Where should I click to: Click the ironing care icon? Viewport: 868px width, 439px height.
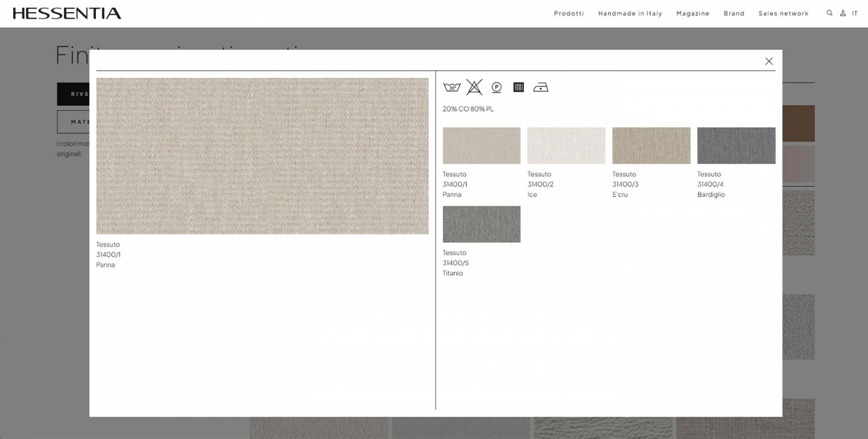[x=540, y=87]
